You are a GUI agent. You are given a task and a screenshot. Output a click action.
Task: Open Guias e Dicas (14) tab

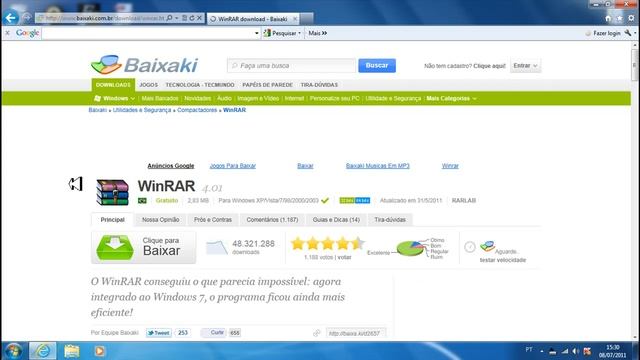(x=336, y=220)
